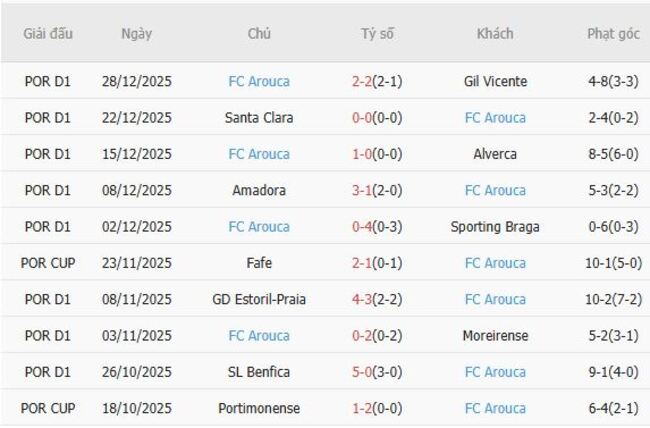Select the Alverca team name
Screen dimensions: 650x428
coord(495,154)
